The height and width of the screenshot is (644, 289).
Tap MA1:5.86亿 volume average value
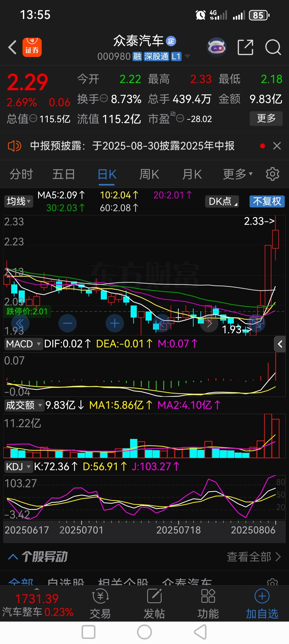(x=121, y=405)
